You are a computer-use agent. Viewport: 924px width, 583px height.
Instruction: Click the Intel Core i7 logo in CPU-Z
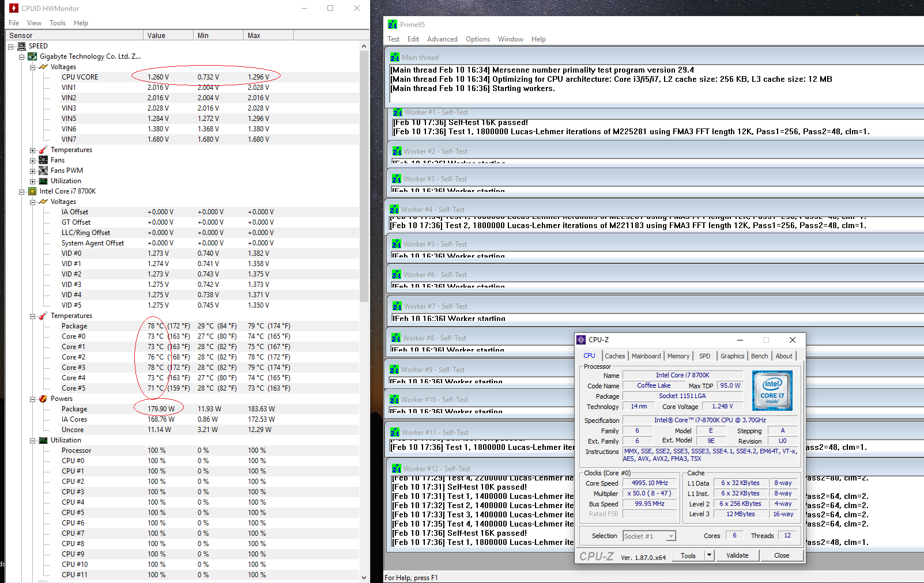point(772,390)
